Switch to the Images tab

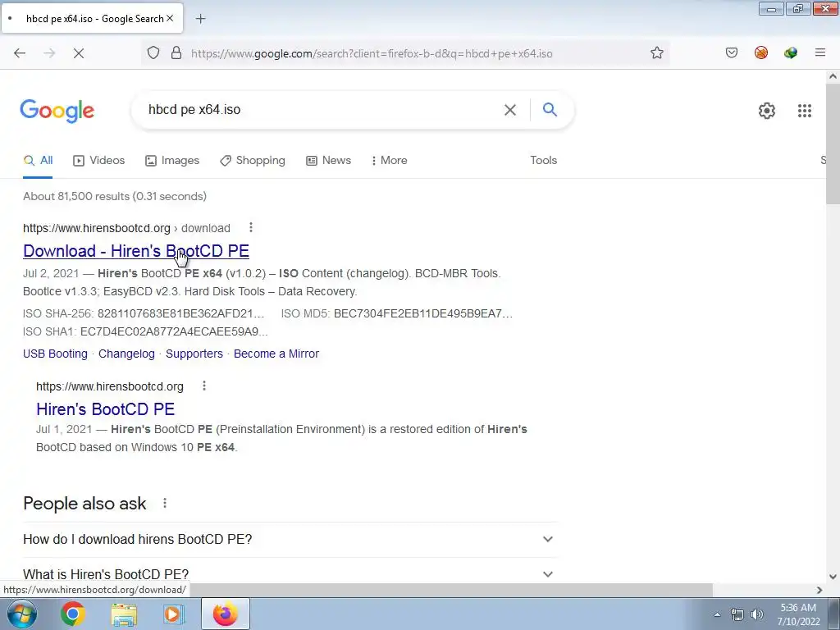[172, 160]
